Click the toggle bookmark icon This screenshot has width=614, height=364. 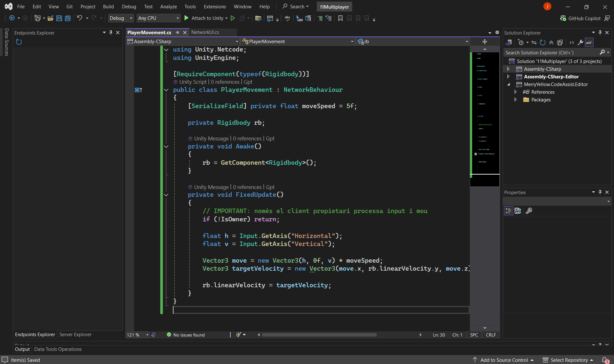click(x=340, y=18)
